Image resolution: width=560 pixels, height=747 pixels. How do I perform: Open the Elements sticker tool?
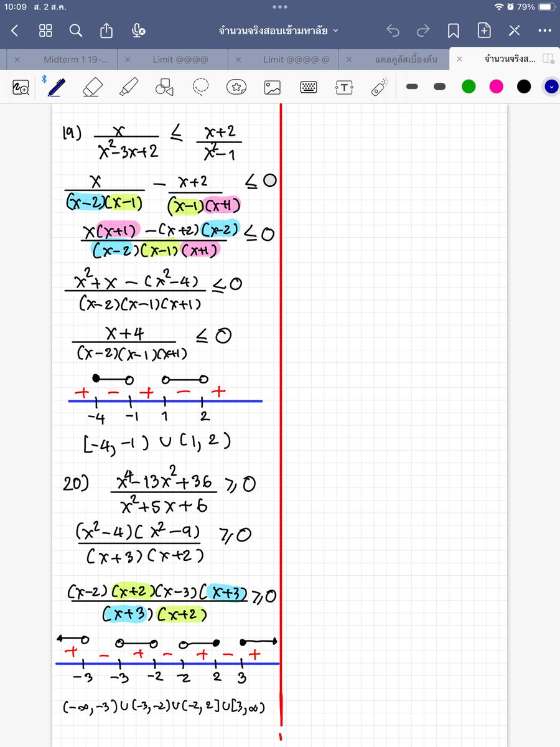pyautogui.click(x=236, y=87)
